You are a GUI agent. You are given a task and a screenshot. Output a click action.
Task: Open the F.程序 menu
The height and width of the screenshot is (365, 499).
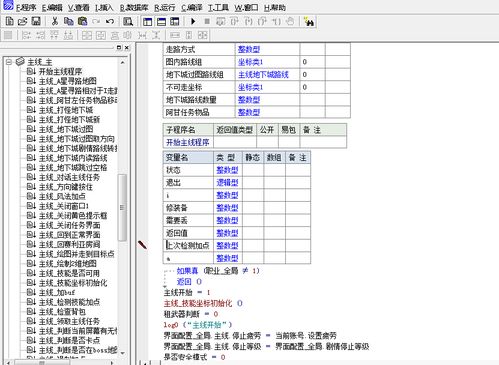coord(25,8)
